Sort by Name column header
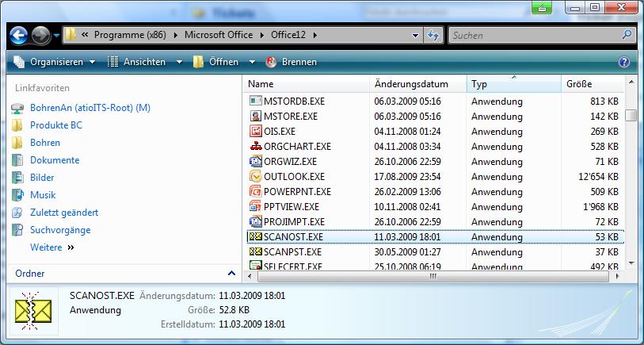The width and height of the screenshot is (644, 345). point(307,84)
